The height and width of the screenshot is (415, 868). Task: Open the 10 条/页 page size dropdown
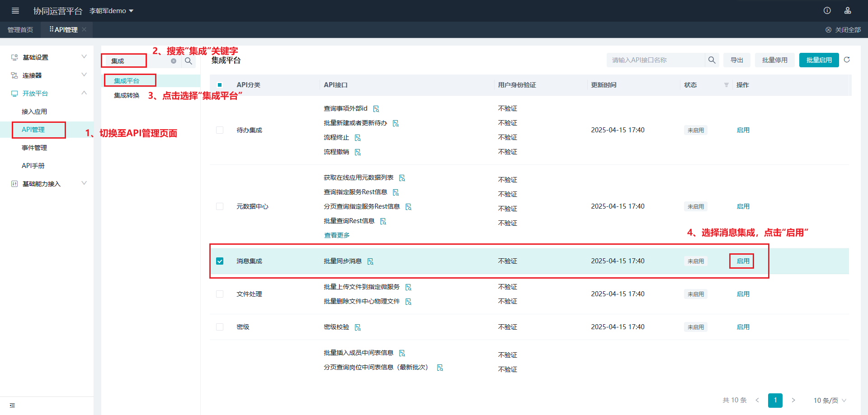tap(830, 401)
